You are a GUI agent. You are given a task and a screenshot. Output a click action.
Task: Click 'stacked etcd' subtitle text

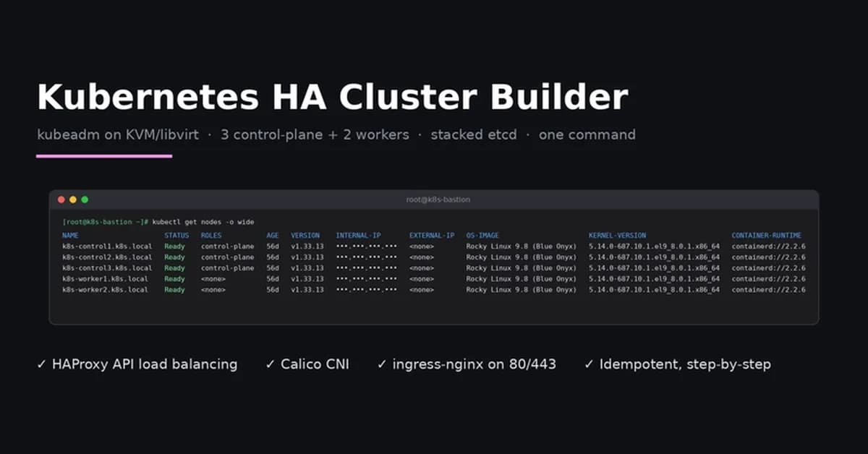point(474,134)
